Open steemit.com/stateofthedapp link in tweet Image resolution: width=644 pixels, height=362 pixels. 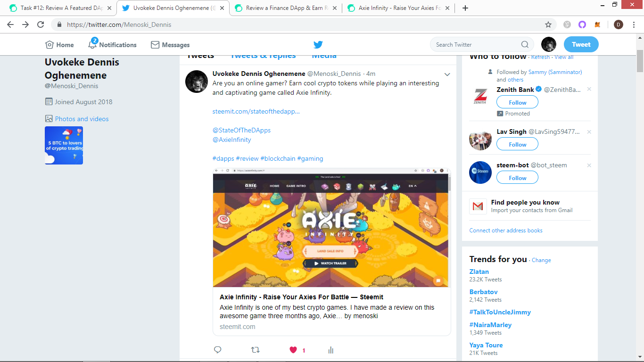click(256, 111)
